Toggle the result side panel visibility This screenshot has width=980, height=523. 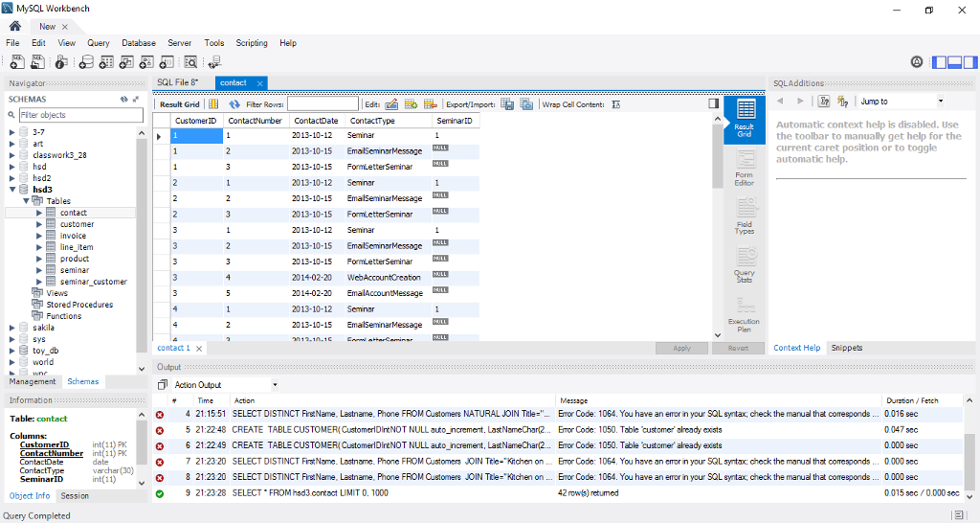713,103
